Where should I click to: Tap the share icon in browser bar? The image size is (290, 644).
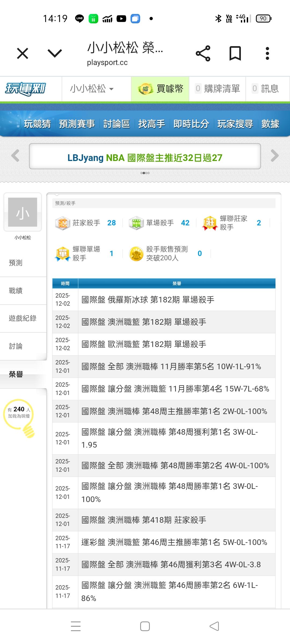tap(203, 53)
